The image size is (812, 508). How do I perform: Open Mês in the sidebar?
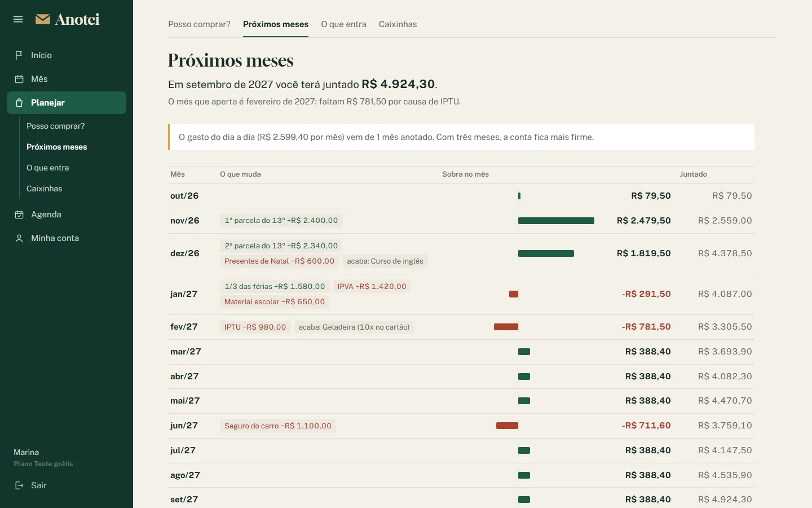point(67,79)
